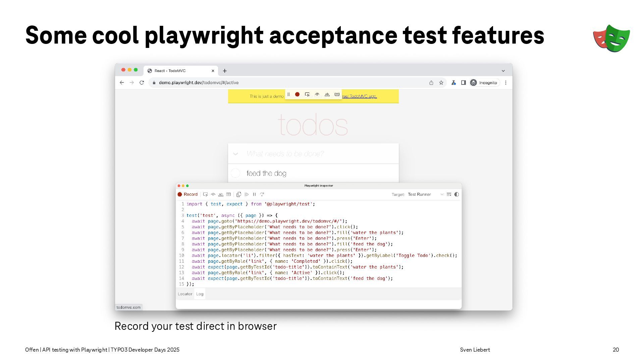Image resolution: width=644 pixels, height=362 pixels.
Task: Click the assert text icon in overlay toolbar
Action: (x=327, y=95)
